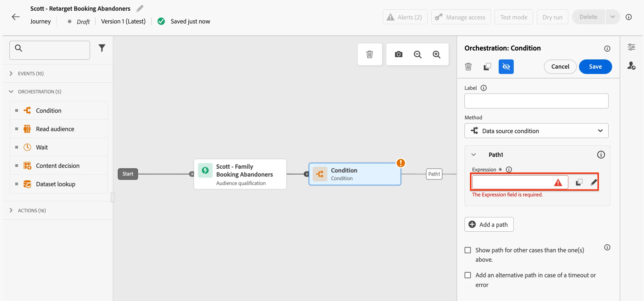Open info for Show path for other cases
Image resolution: width=644 pixels, height=301 pixels.
point(607,247)
